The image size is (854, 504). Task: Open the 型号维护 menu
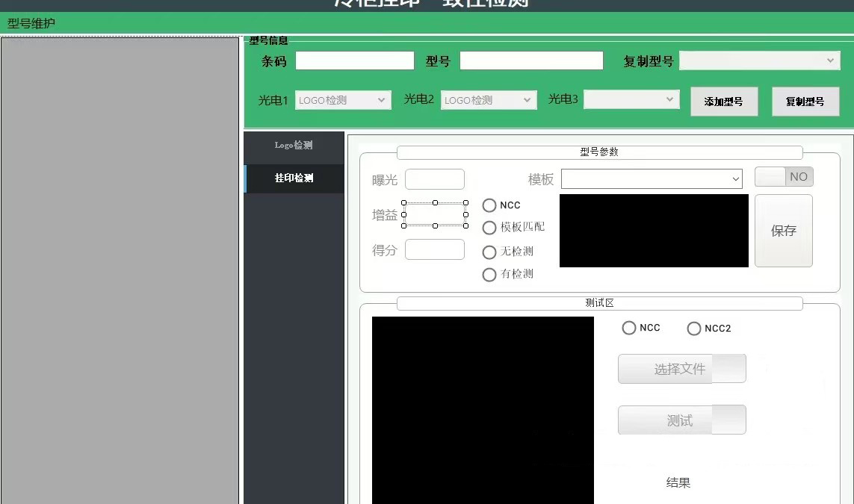pyautogui.click(x=31, y=23)
